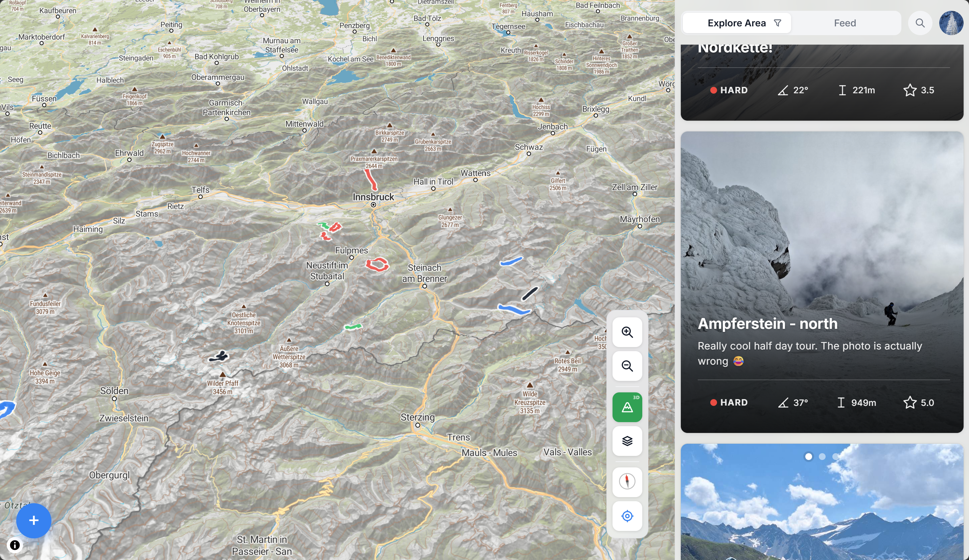Toggle 3D terrain view

pos(627,407)
